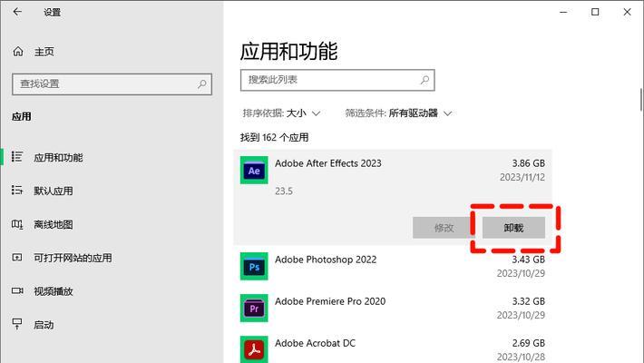Click the 3.43 GB size value
Viewport: 644px width, 363px height.
click(x=528, y=260)
